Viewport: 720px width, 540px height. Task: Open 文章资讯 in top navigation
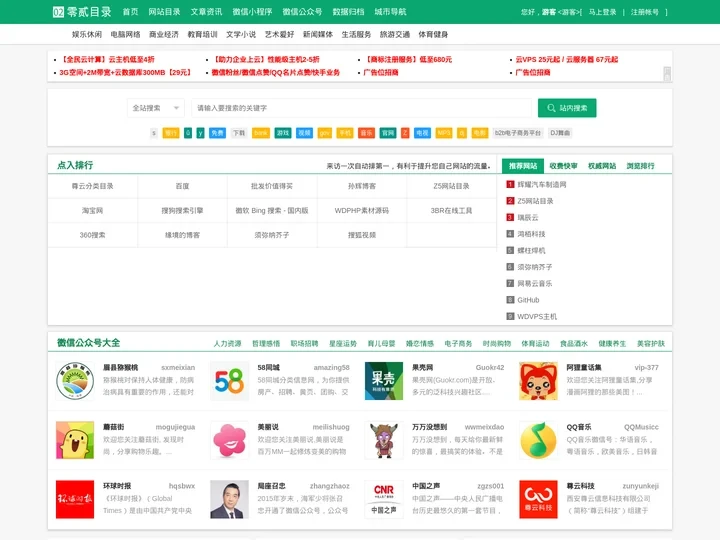[x=206, y=12]
